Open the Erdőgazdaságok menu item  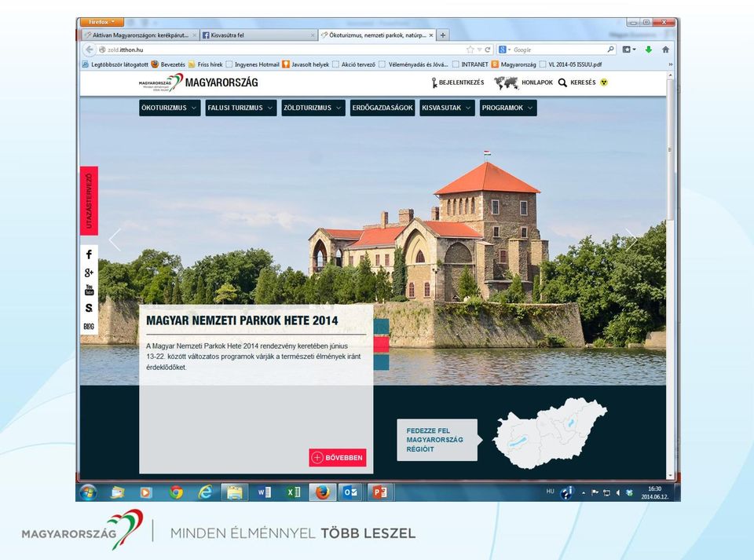click(382, 108)
